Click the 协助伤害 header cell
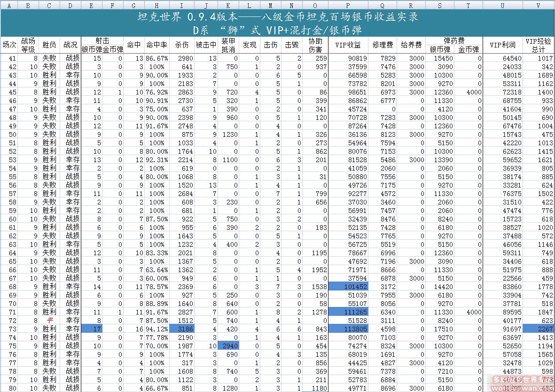 [315, 45]
